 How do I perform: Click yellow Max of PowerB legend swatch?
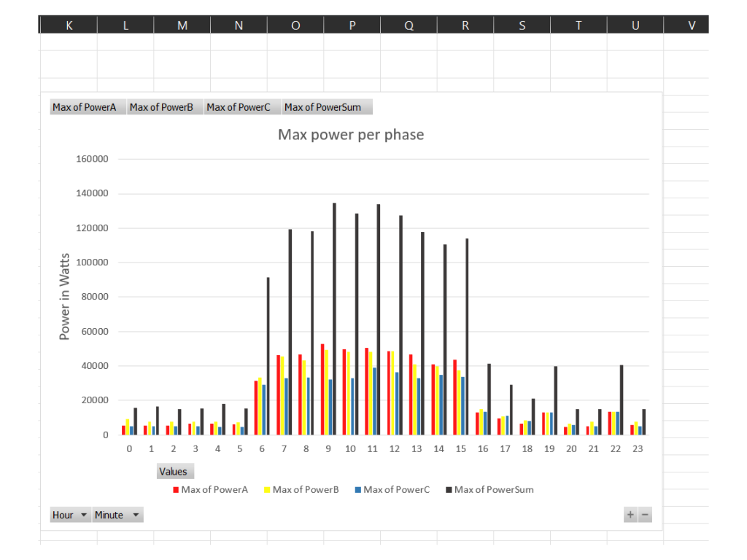pos(267,489)
